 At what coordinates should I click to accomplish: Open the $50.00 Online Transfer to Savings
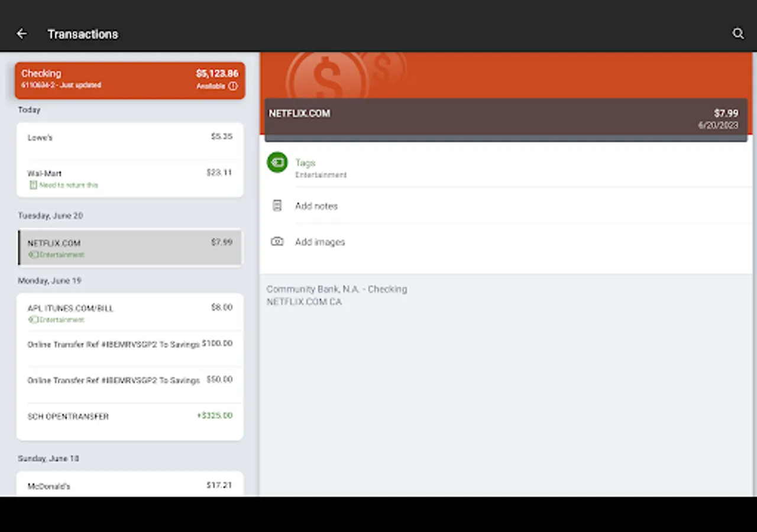tap(130, 384)
